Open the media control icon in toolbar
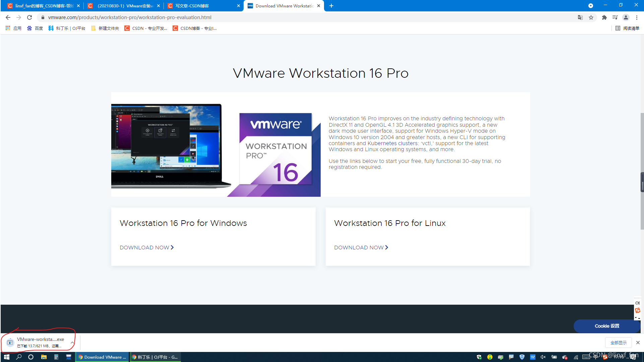This screenshot has height=362, width=644. coord(615,17)
